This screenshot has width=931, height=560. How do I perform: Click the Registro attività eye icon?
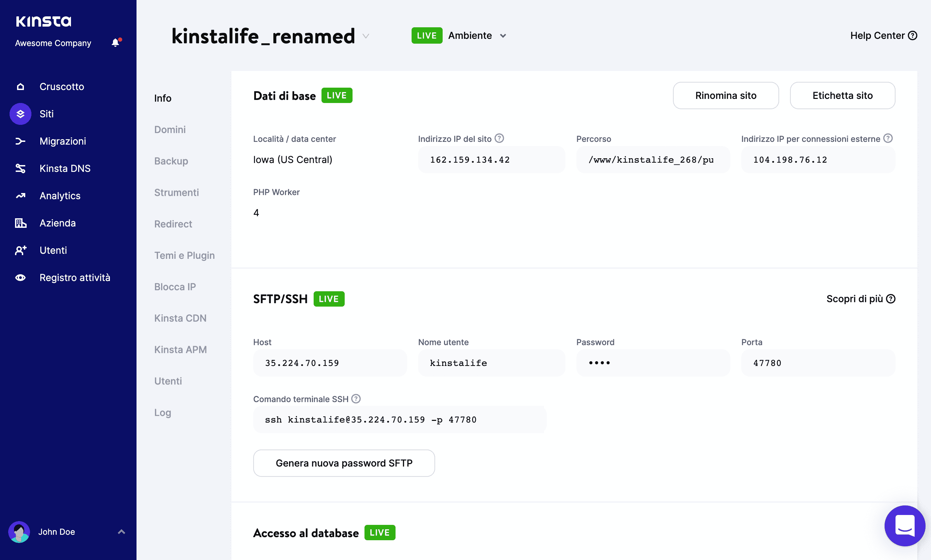point(20,278)
